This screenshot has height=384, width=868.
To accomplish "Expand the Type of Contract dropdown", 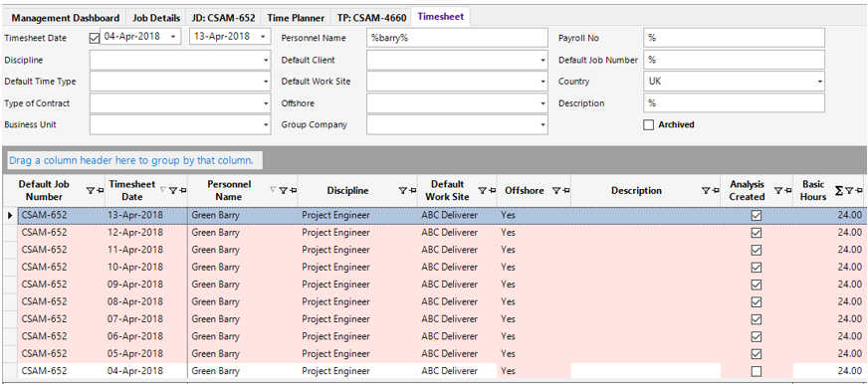I will coord(266,103).
